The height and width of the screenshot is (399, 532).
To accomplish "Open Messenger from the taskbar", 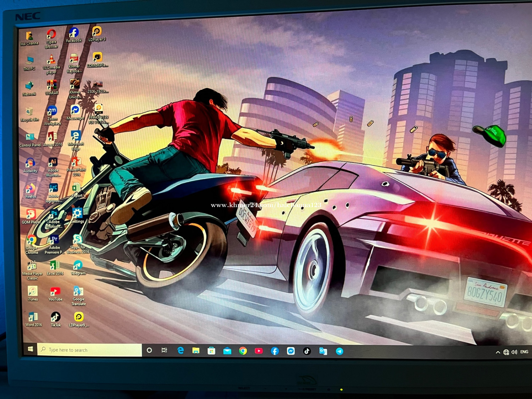I will click(291, 351).
